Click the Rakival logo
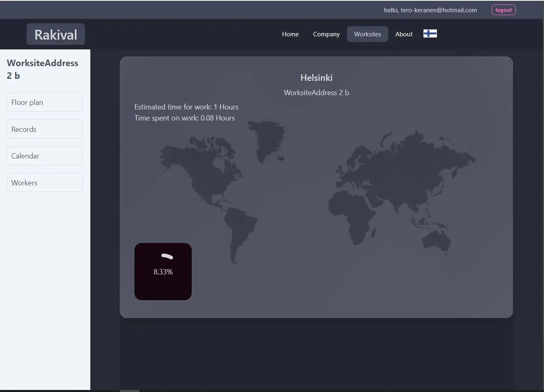The width and height of the screenshot is (544, 392). click(x=56, y=34)
